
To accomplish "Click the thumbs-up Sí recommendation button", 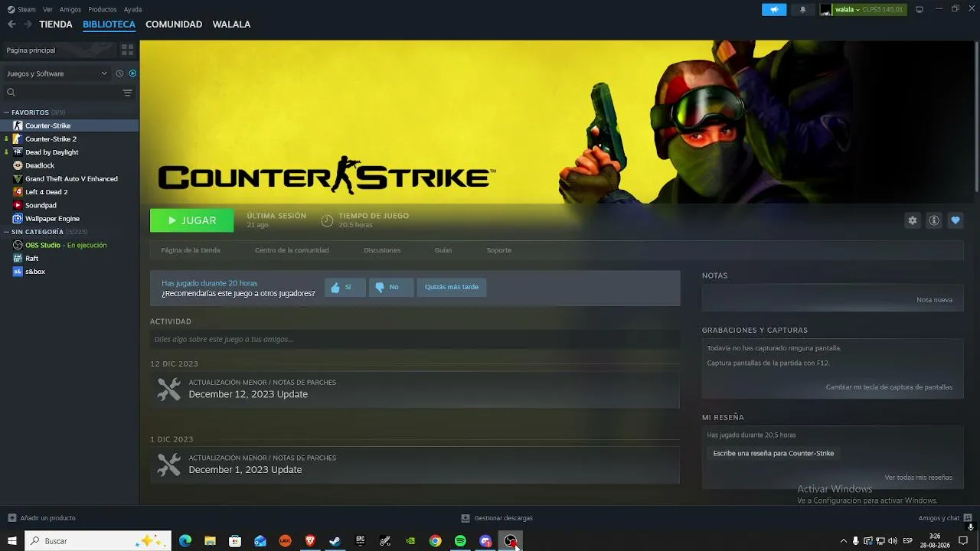I will click(345, 287).
